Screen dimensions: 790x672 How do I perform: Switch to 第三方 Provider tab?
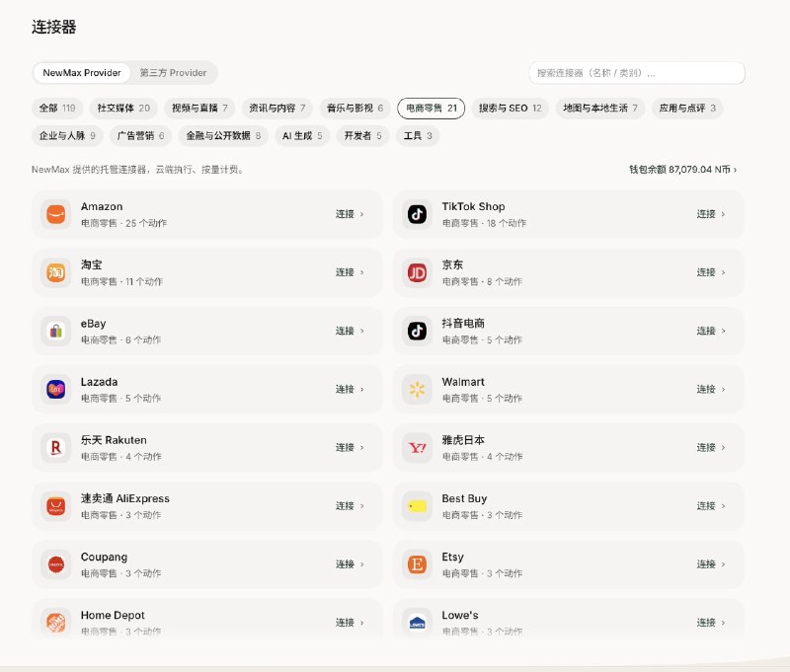point(174,73)
